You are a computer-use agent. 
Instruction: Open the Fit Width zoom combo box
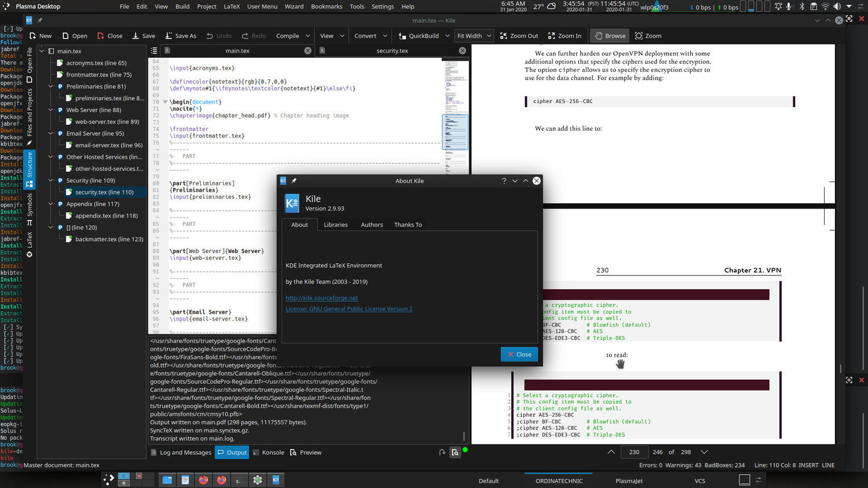pyautogui.click(x=474, y=36)
